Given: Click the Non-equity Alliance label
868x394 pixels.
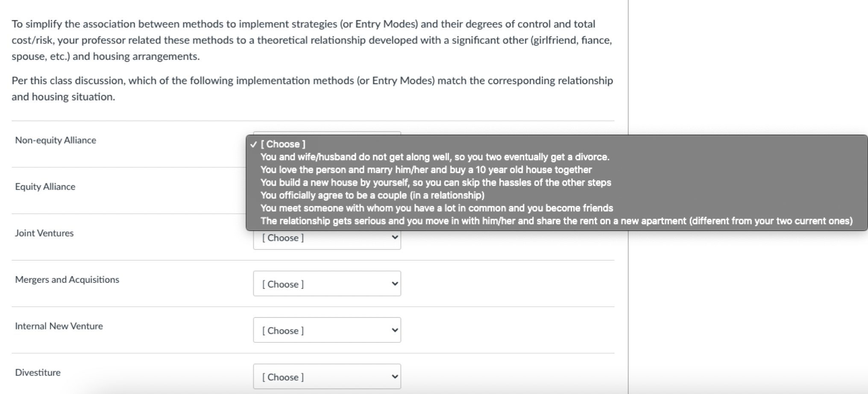Looking at the screenshot, I should (56, 140).
